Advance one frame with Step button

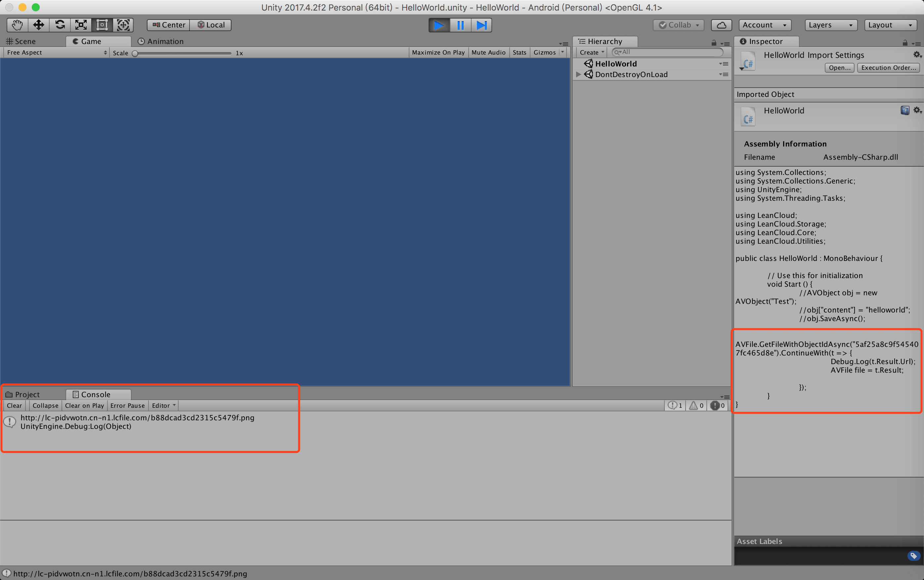482,25
